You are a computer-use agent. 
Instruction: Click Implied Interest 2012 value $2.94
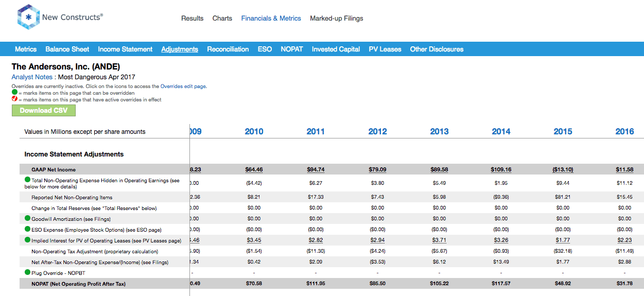coord(377,240)
